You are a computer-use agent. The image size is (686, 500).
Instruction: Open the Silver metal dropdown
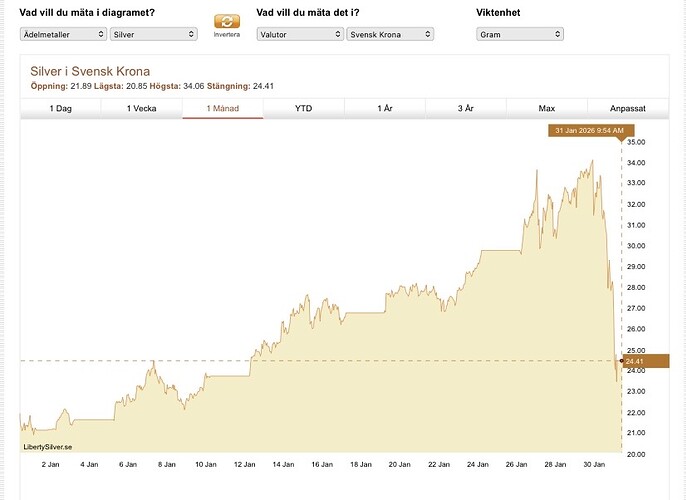coord(154,34)
